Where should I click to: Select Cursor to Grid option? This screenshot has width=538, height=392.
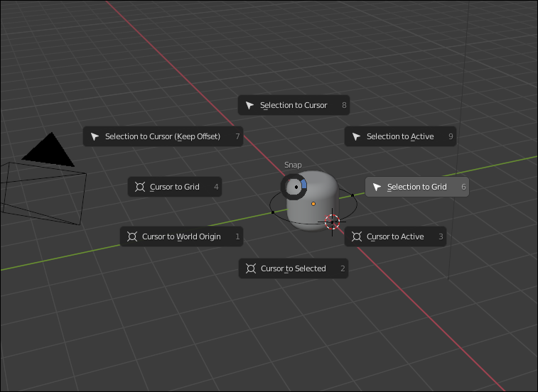175,187
